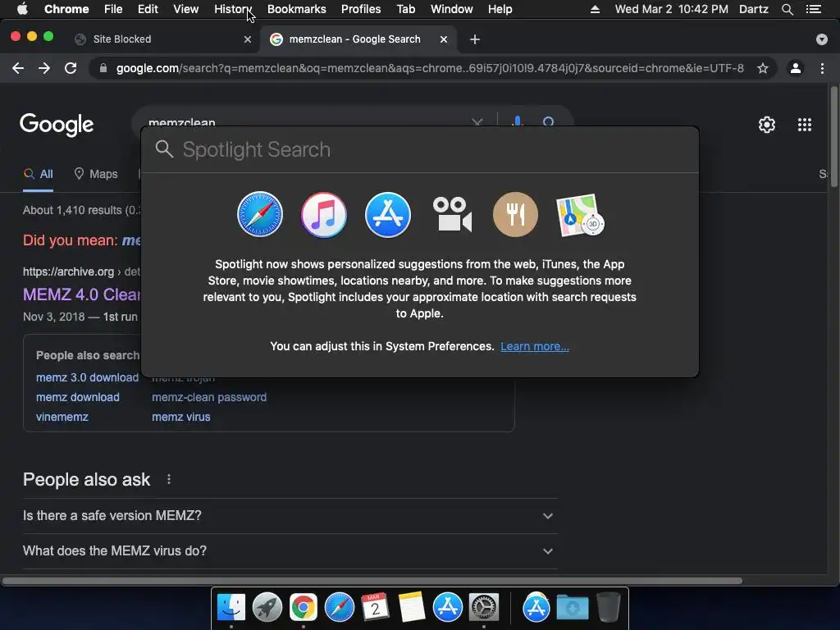Expand Is there a safe version MEMZ?
Viewport: 840px width, 630px height.
pos(290,515)
